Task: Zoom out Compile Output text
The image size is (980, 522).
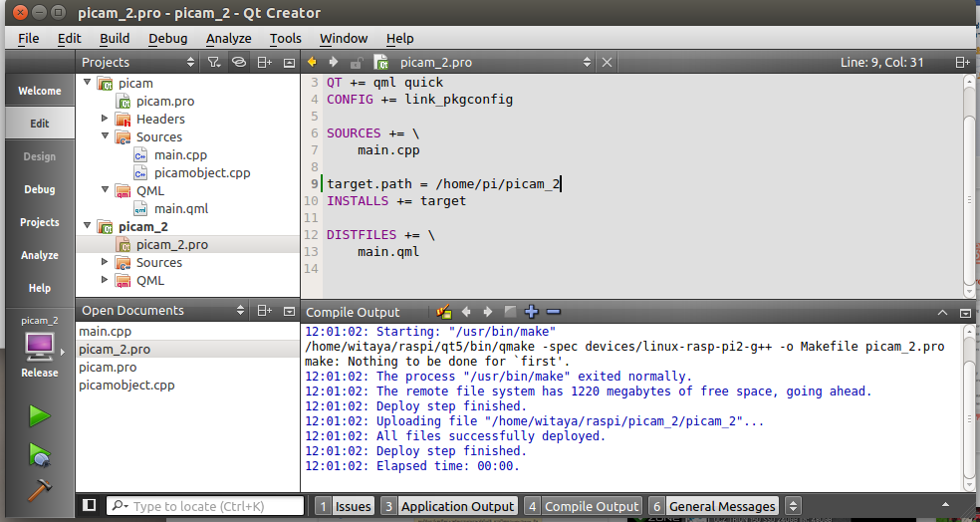Action: coord(553,312)
